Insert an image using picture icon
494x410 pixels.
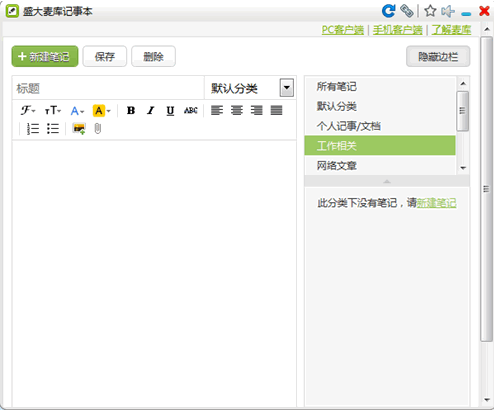(x=79, y=129)
